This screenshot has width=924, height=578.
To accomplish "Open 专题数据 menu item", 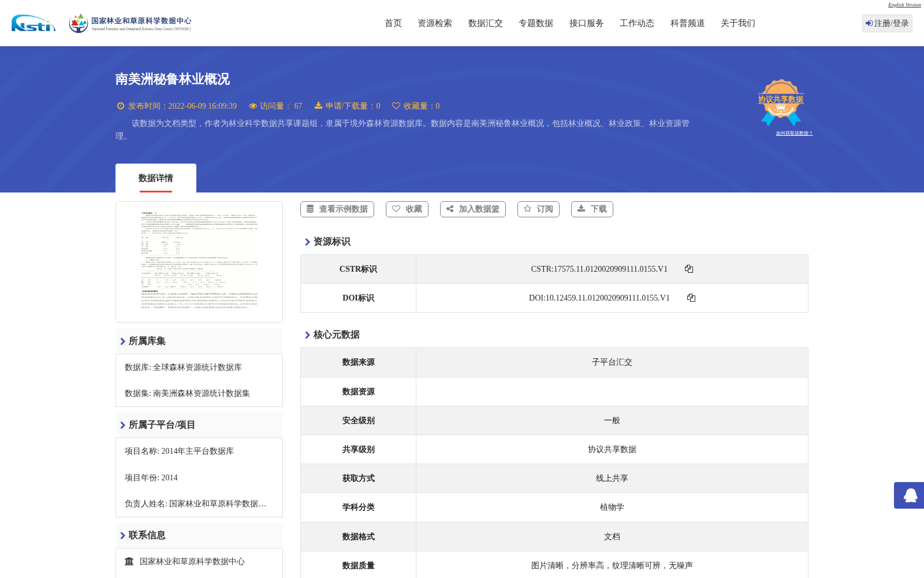I will point(536,23).
